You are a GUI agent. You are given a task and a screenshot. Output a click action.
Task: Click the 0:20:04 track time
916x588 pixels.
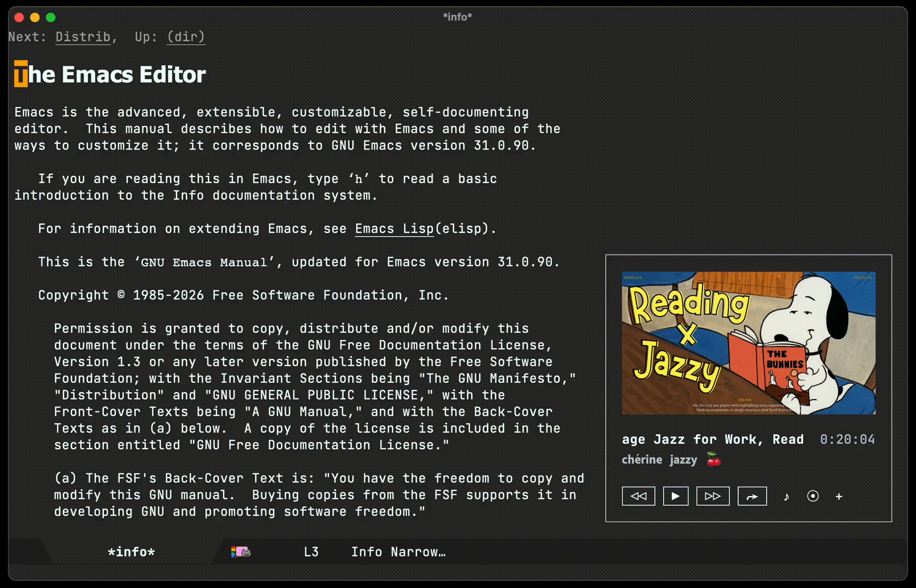(847, 439)
